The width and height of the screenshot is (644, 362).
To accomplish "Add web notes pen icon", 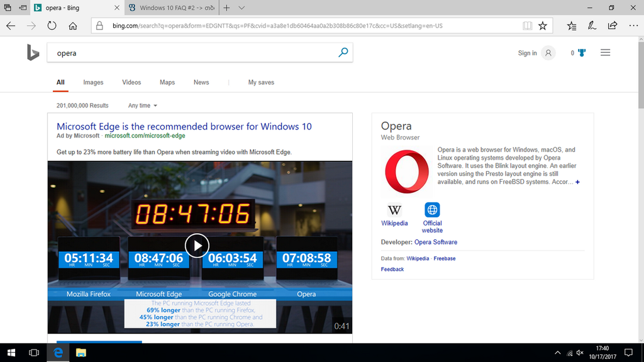I will [x=592, y=26].
